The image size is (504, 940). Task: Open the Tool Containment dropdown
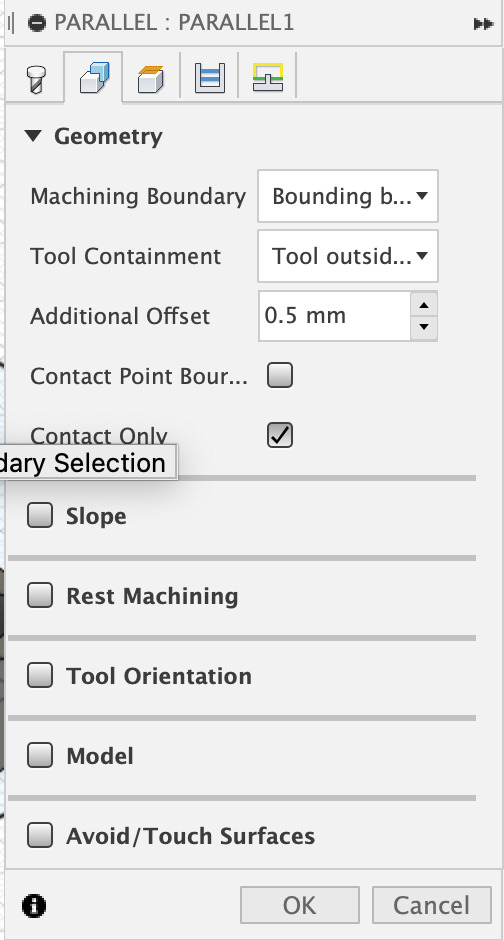pos(348,256)
